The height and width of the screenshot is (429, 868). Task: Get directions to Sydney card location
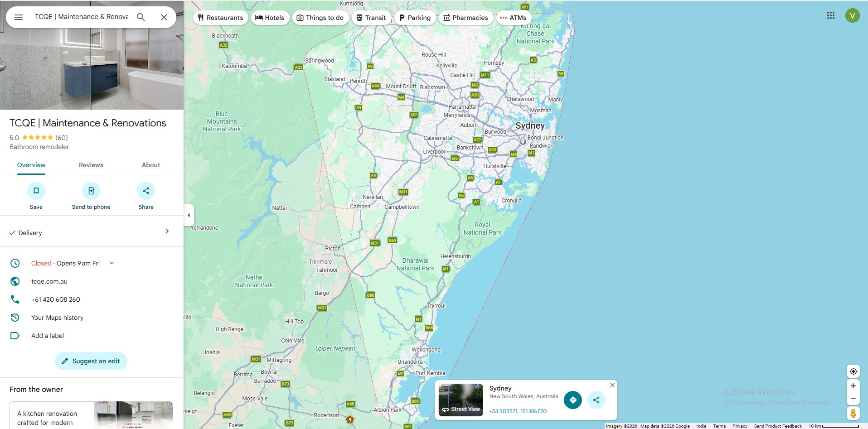[x=573, y=400]
